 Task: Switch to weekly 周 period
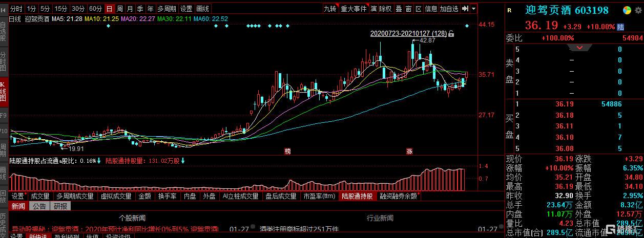(119, 9)
